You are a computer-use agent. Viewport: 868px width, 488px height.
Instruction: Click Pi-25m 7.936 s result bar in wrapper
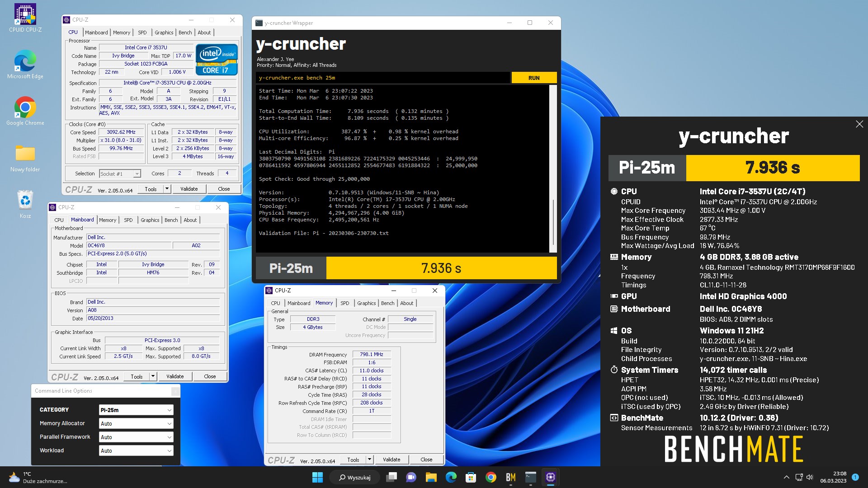coord(406,268)
